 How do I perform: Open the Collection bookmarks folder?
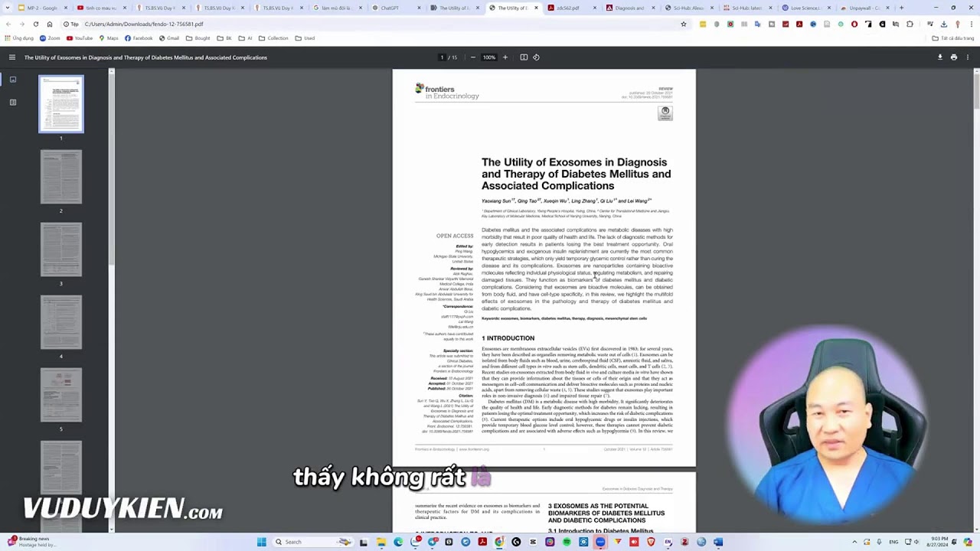pos(273,38)
